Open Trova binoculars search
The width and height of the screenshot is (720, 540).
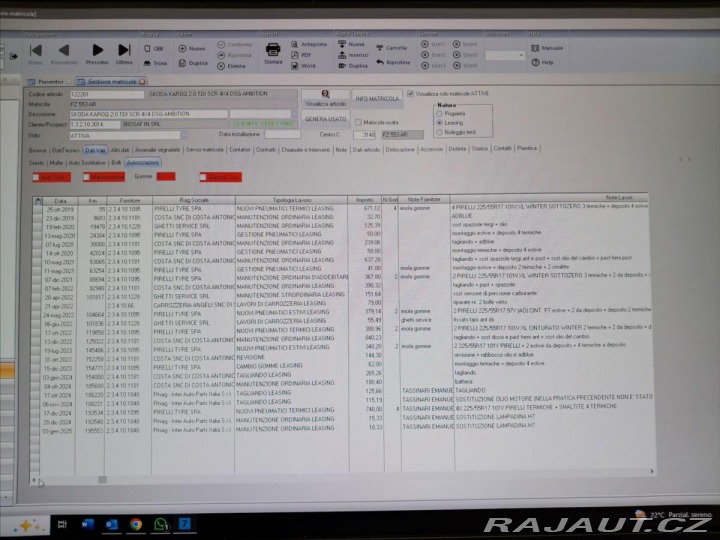[x=155, y=63]
